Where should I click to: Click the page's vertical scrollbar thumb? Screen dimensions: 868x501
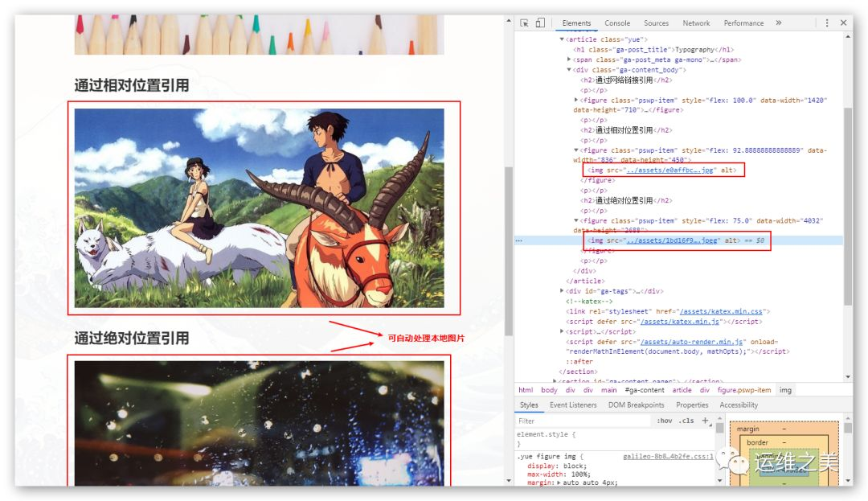509,251
